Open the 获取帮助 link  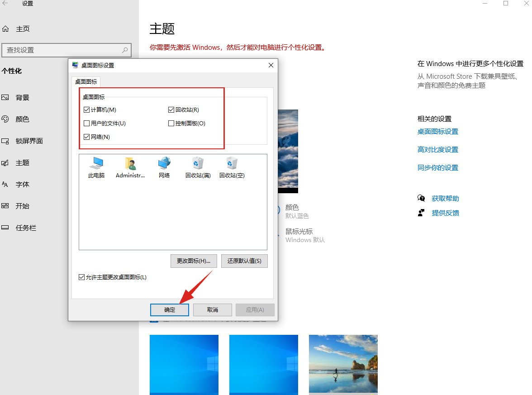point(445,199)
